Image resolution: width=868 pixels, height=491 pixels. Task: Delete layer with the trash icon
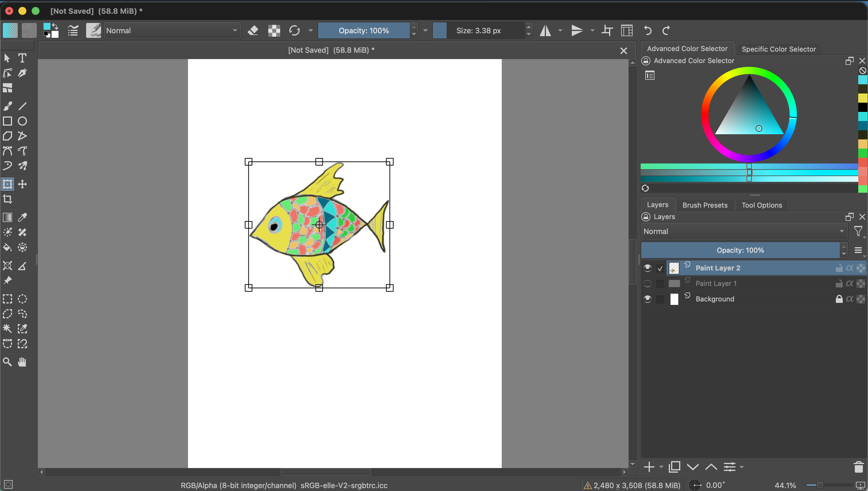pos(859,467)
